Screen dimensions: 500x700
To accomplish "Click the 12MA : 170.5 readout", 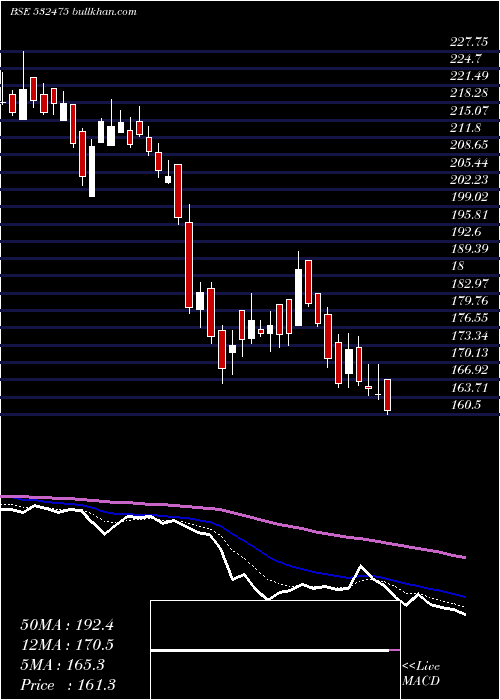I will click(x=67, y=645).
